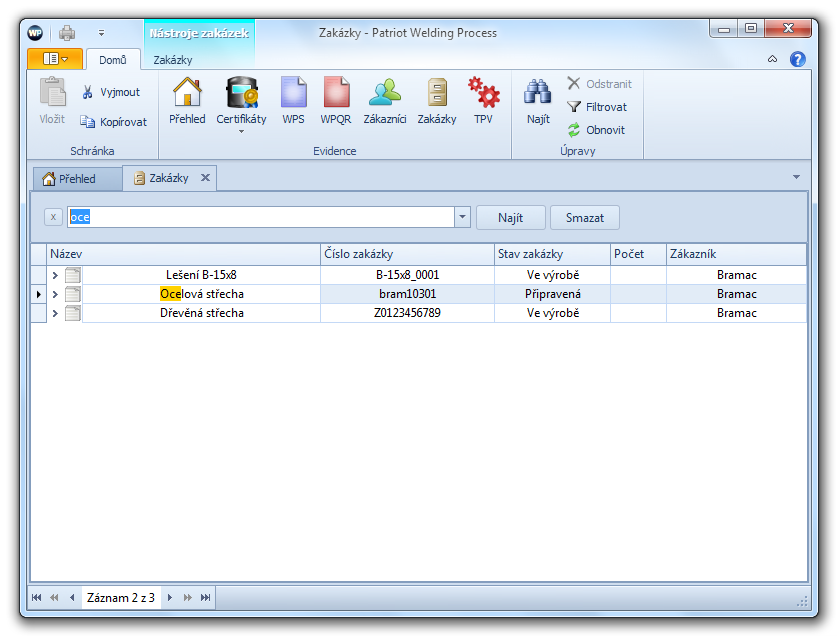838x636 pixels.
Task: Sort by Číslo zakázky column header
Action: [407, 254]
